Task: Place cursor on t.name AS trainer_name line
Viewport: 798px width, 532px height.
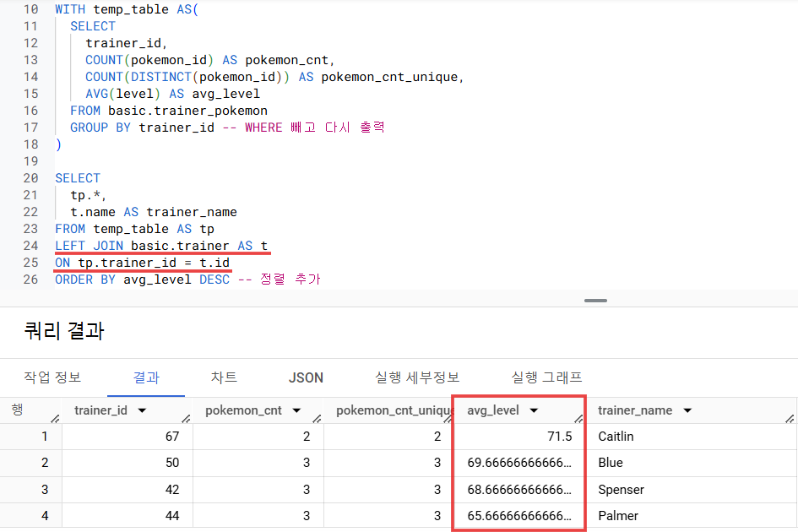Action: click(x=153, y=212)
